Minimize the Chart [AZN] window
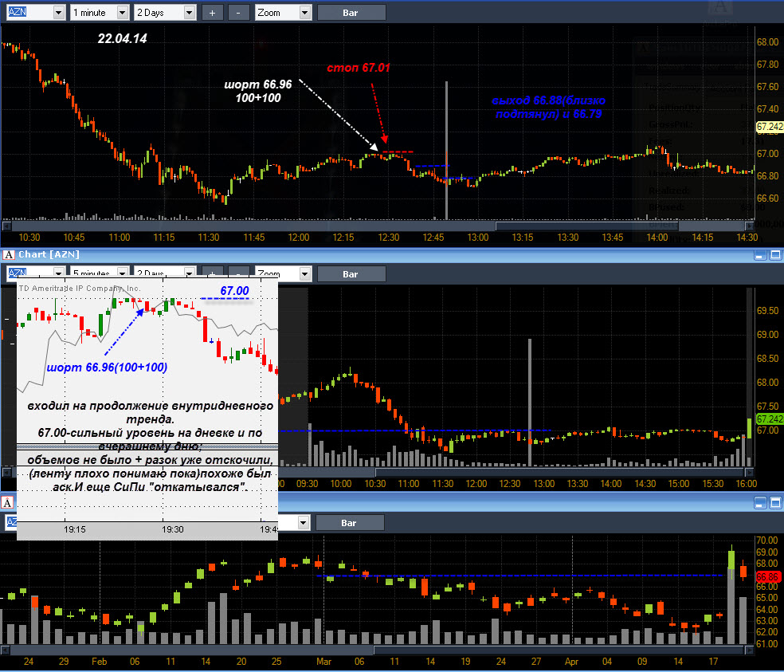 761,255
